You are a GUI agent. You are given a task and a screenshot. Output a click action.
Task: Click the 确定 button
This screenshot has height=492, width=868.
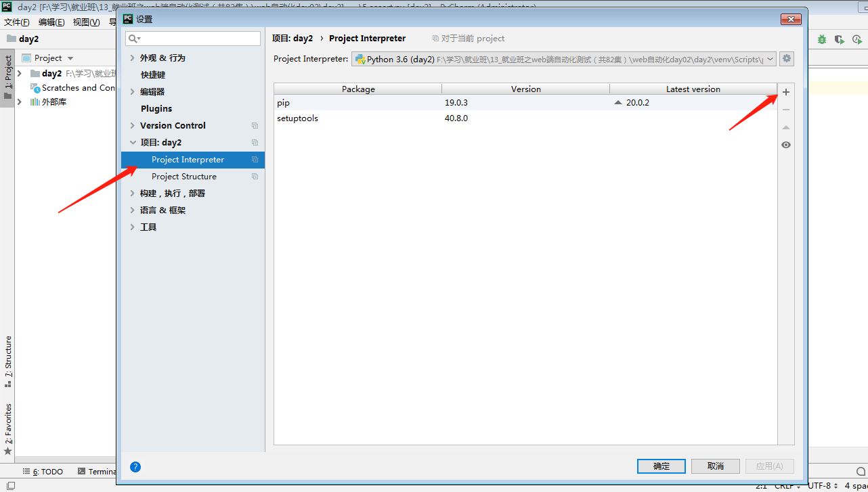coord(661,466)
